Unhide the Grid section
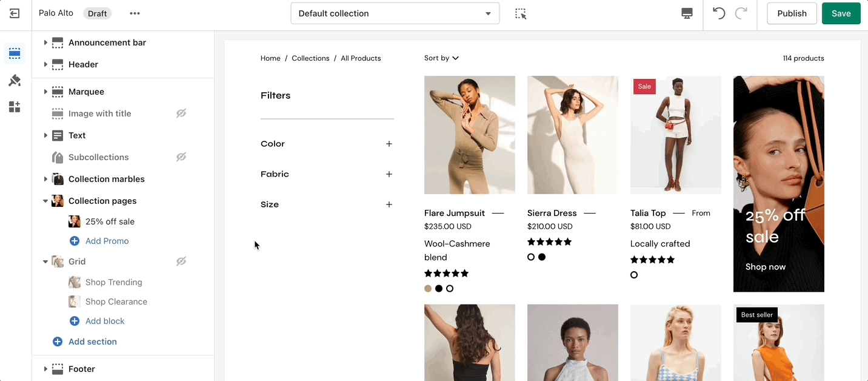The height and width of the screenshot is (381, 868). [x=181, y=261]
